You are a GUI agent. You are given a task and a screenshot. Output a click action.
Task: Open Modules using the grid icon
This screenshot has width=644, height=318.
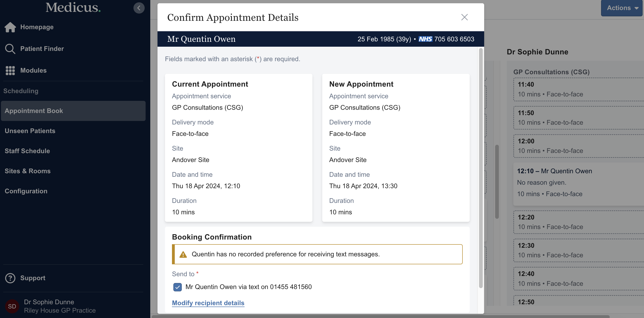(x=10, y=70)
